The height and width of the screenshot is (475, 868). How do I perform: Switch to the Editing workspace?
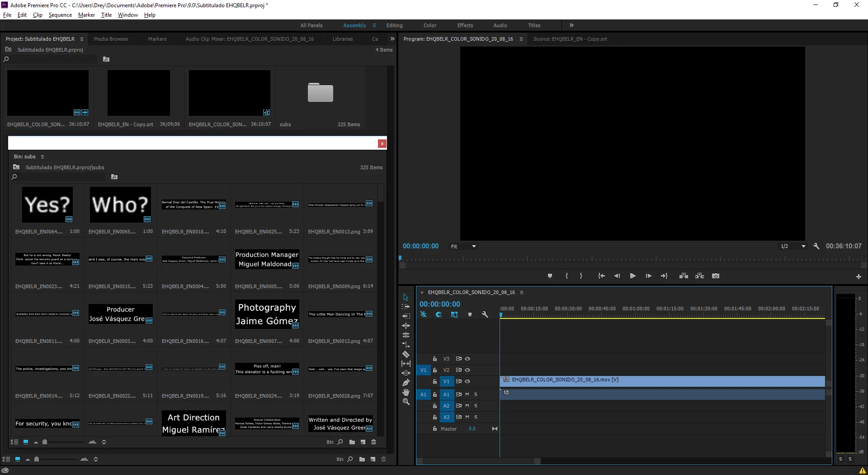coord(395,25)
